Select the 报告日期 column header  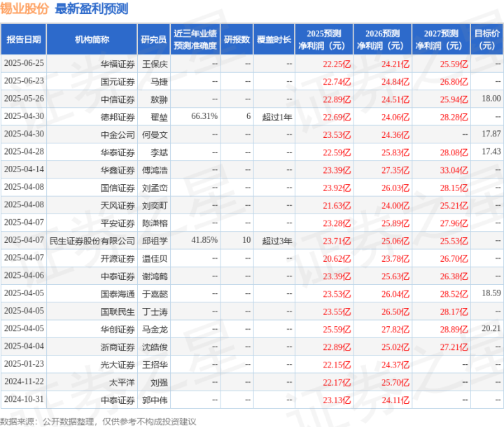click(x=24, y=39)
